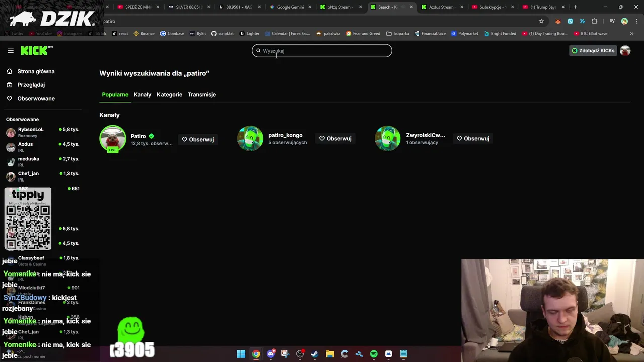Open RybsonLoL in followed channels
Image resolution: width=644 pixels, height=362 pixels.
tap(43, 132)
